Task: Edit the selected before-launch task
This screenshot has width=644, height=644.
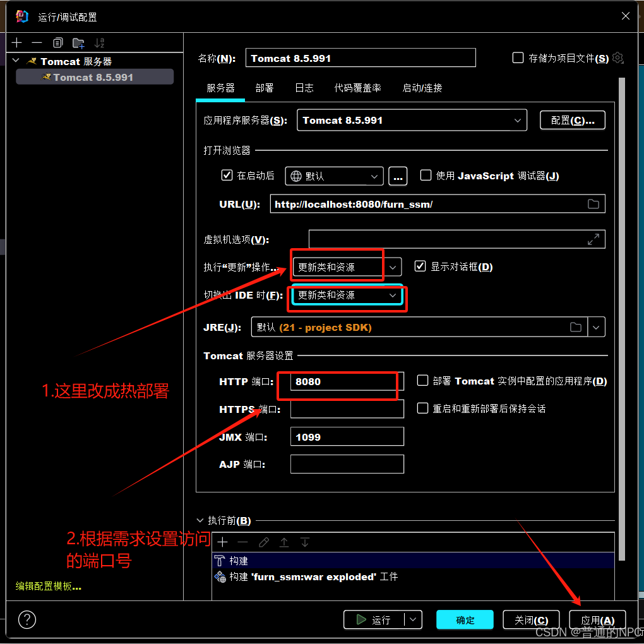Action: tap(264, 542)
